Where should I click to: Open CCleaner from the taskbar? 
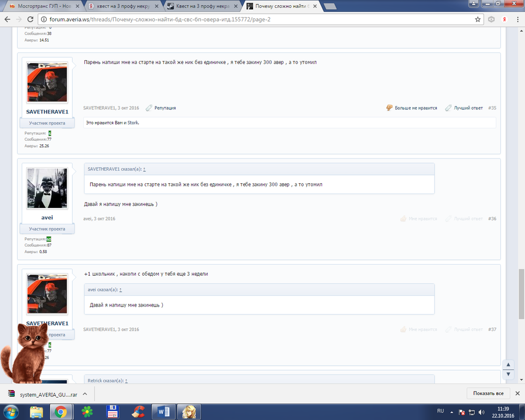[138, 411]
